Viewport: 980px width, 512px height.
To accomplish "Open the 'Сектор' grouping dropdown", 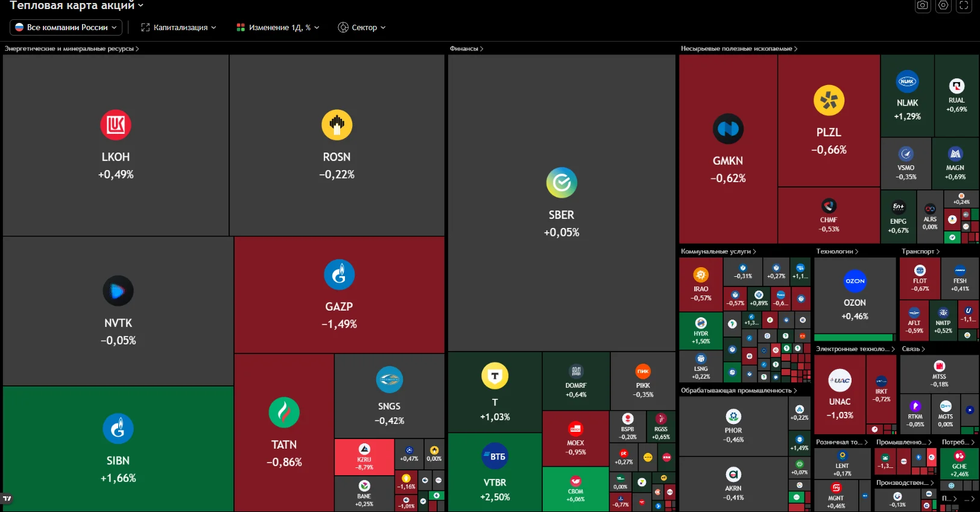I will (x=362, y=27).
